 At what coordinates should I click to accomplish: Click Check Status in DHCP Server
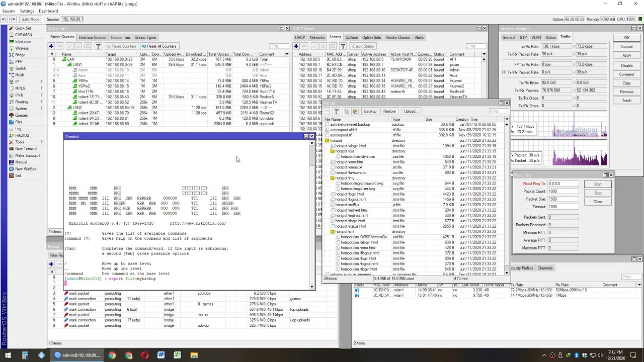pyautogui.click(x=363, y=46)
